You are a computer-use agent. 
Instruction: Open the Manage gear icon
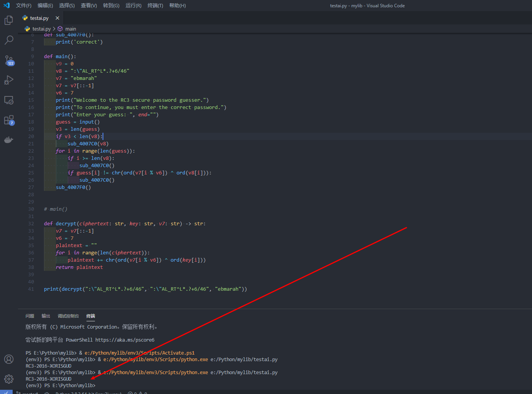click(x=8, y=379)
